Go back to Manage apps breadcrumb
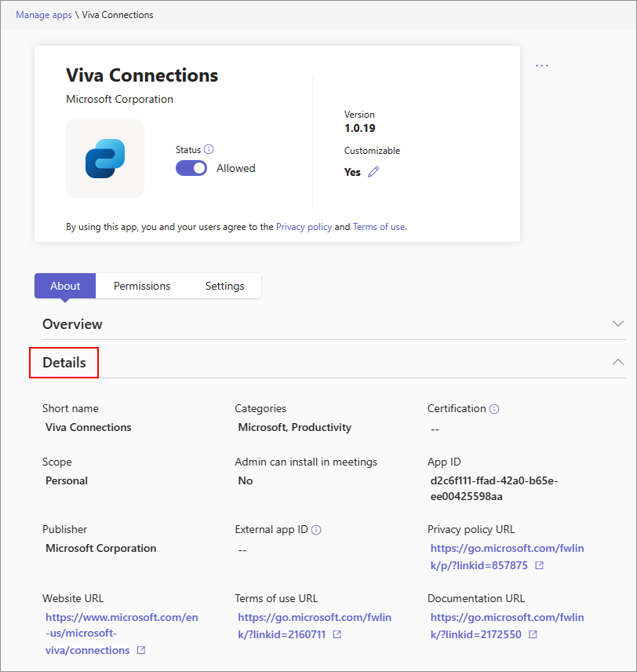The width and height of the screenshot is (637, 672). [x=43, y=15]
